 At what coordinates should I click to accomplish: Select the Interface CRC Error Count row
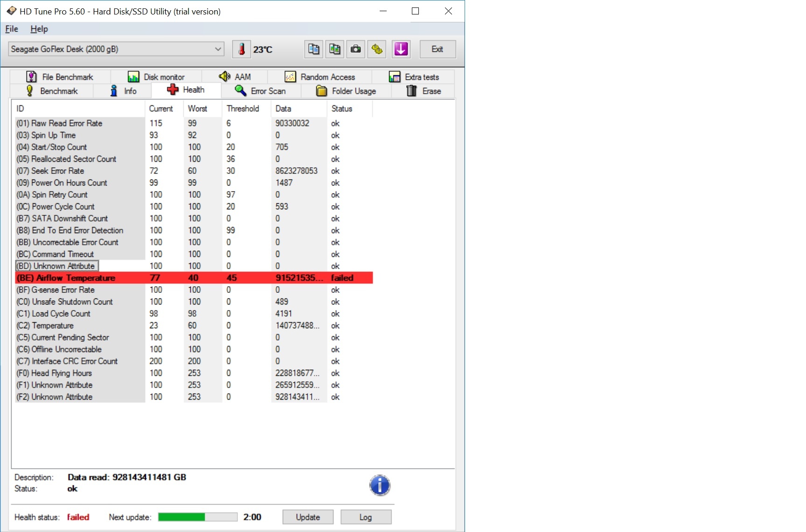(x=194, y=361)
